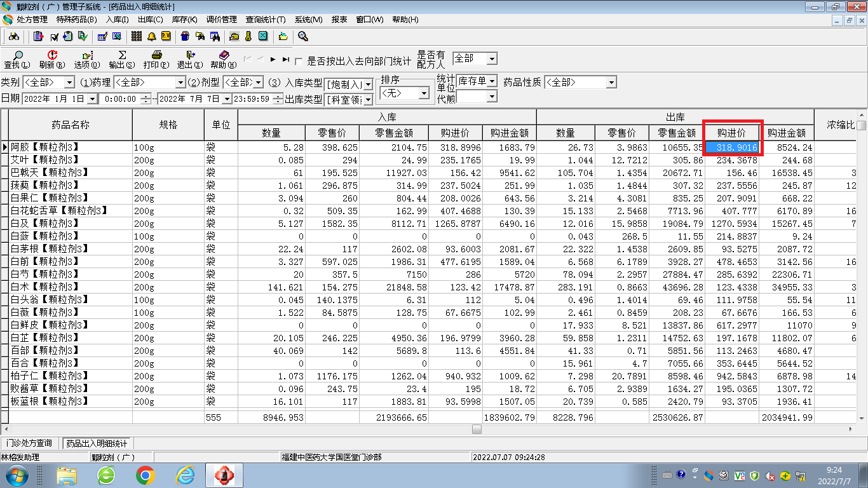Click the yellow folder toolbar icon
Screen dimensions: 868x488
(x=234, y=36)
